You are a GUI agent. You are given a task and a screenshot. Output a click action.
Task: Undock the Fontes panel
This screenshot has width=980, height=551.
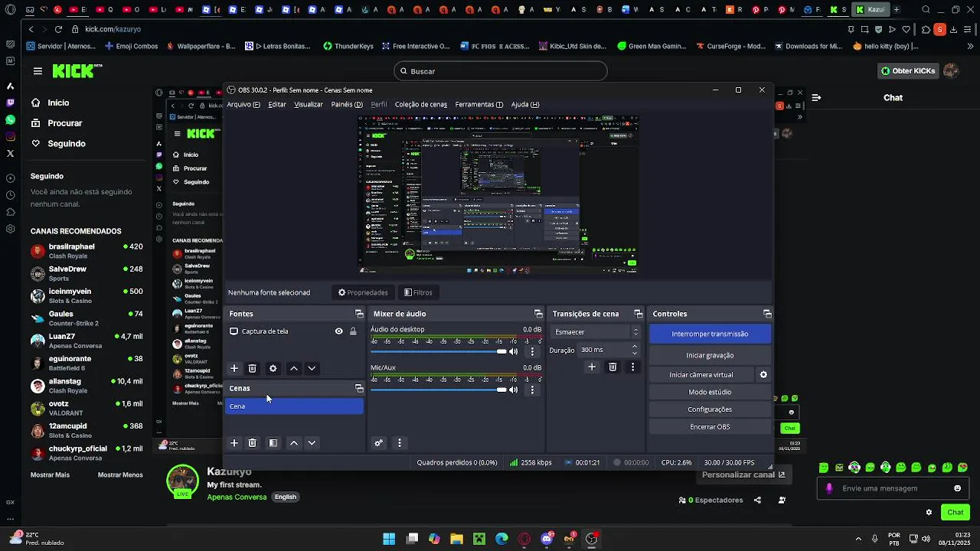pyautogui.click(x=359, y=314)
